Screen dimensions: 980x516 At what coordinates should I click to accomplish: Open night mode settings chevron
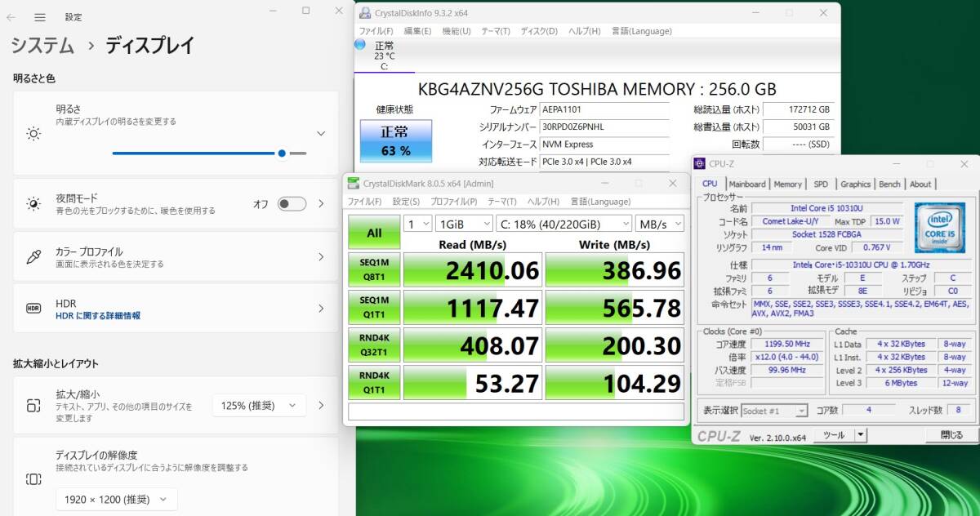321,204
